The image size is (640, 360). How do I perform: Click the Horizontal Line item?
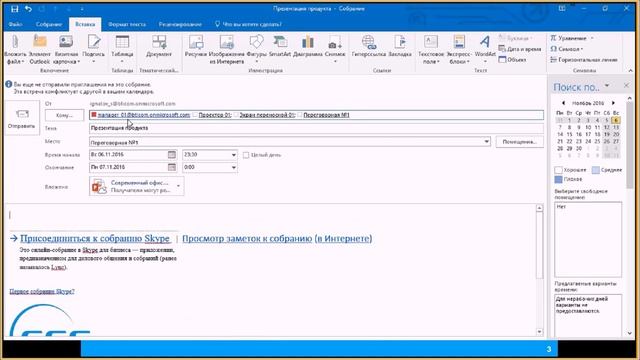coord(584,60)
